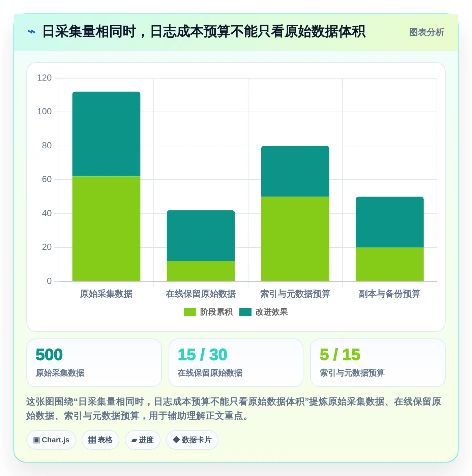Click the teal segment of the 副本与备份预算 bar
472x476 pixels.
(389, 222)
